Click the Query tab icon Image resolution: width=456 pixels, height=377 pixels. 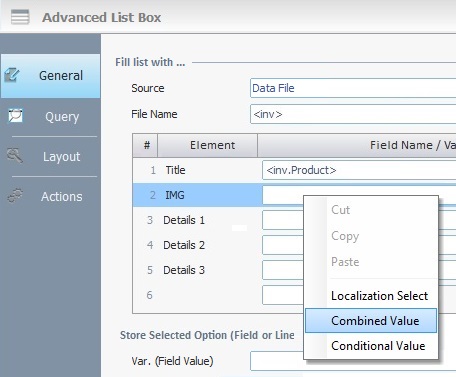tap(15, 116)
